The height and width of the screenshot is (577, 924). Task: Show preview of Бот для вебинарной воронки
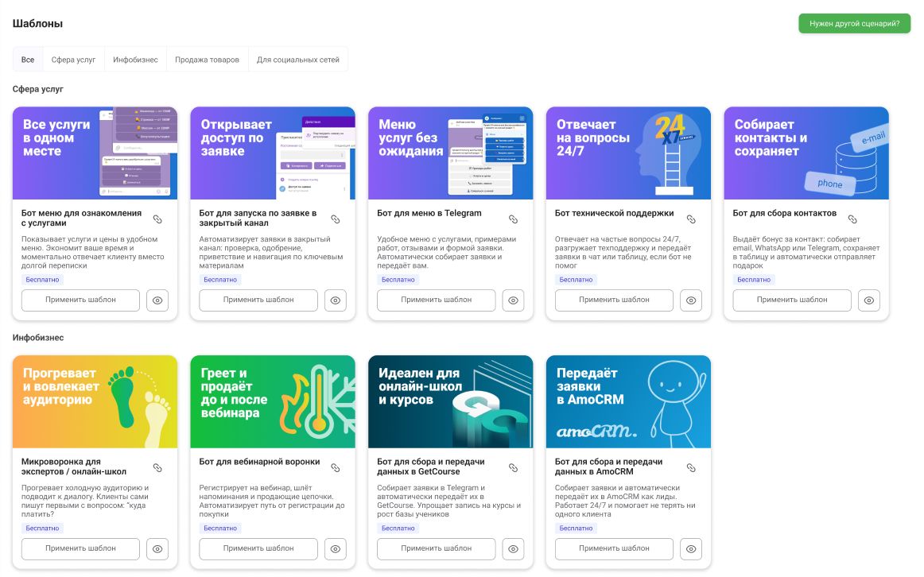point(336,549)
